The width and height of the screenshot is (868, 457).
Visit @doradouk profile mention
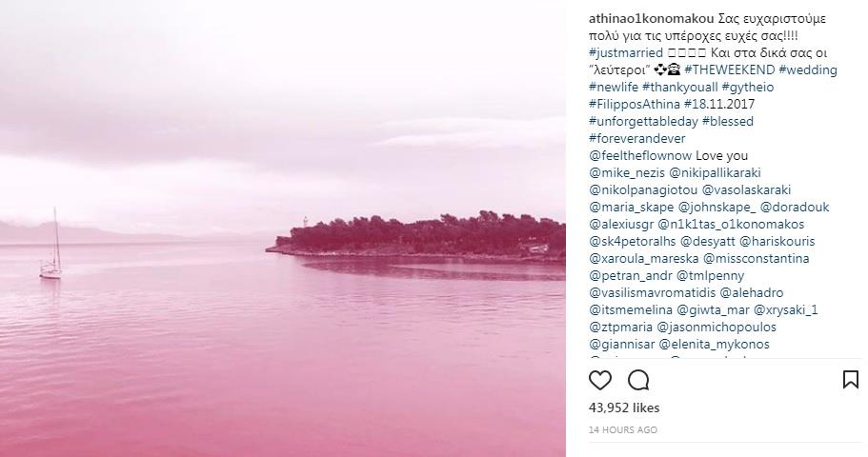point(795,207)
